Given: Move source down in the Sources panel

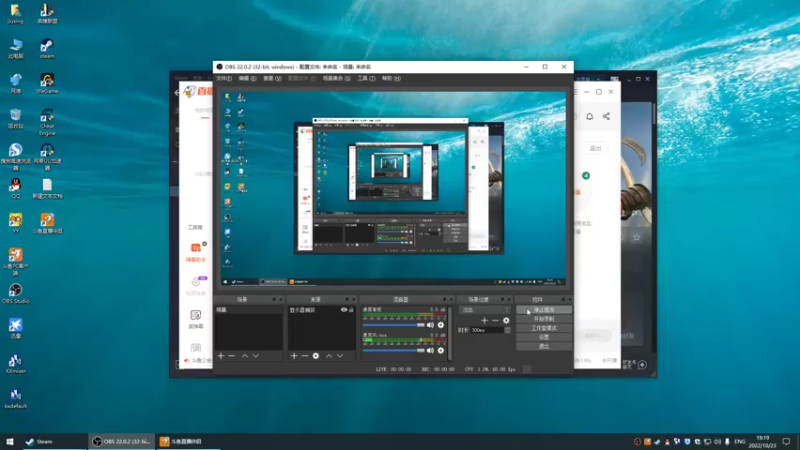Looking at the screenshot, I should tap(340, 356).
